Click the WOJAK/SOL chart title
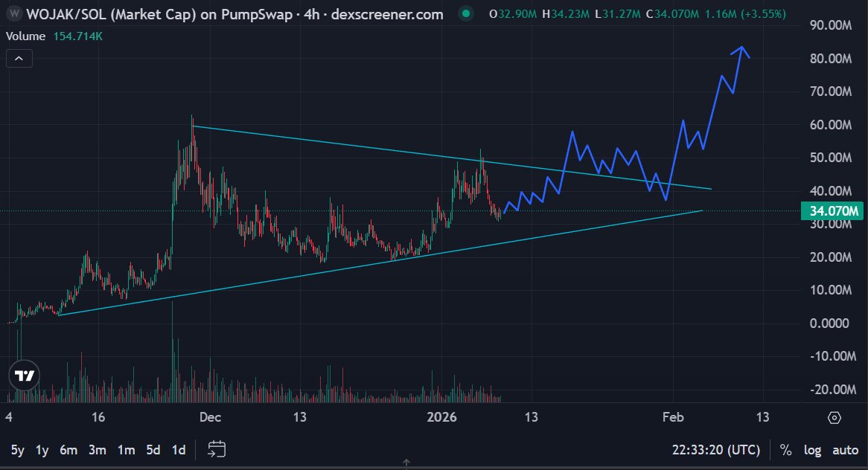868x470 pixels. click(234, 14)
